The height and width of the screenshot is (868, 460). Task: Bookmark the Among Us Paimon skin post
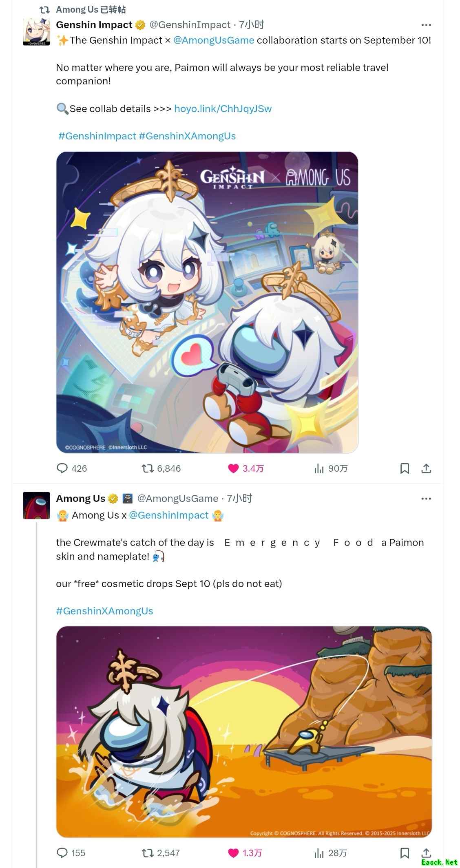pos(405,853)
